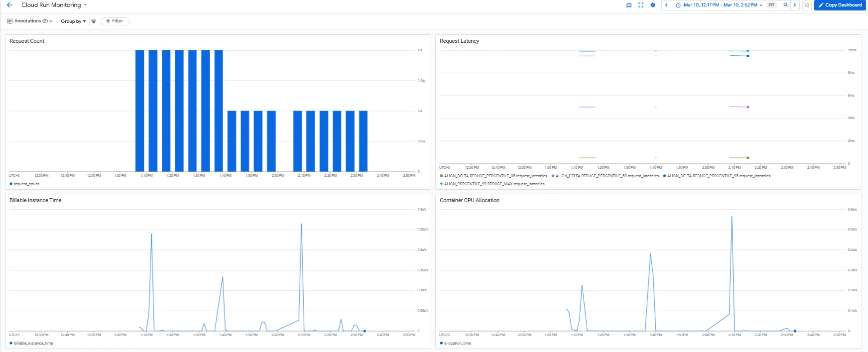Click the magnifier zoom time icon

point(785,5)
